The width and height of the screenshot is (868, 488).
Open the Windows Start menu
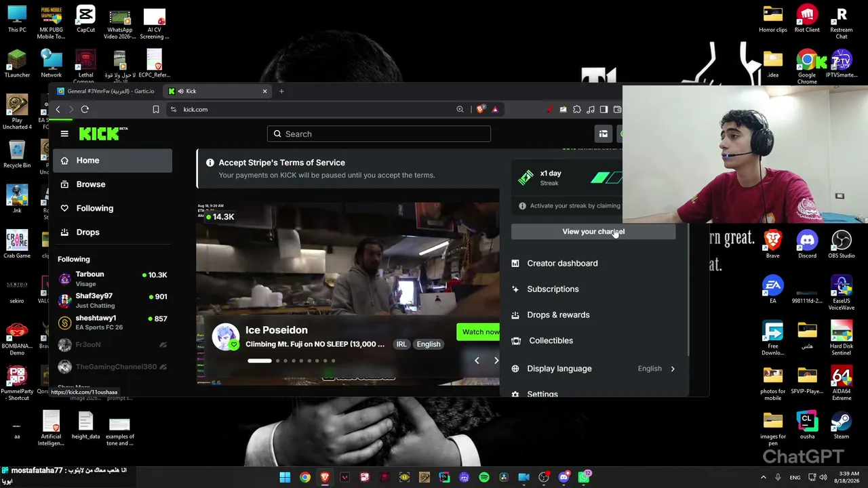[285, 477]
